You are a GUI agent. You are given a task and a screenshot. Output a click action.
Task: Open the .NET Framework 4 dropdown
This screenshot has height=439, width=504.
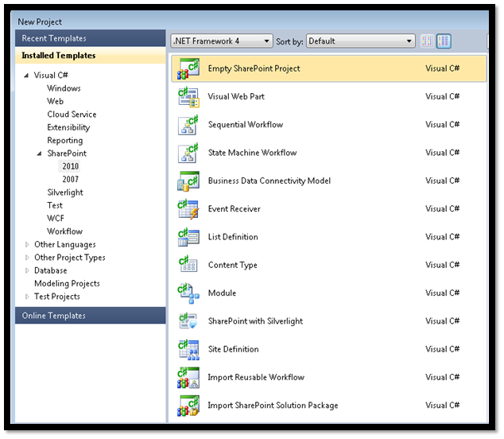point(222,41)
